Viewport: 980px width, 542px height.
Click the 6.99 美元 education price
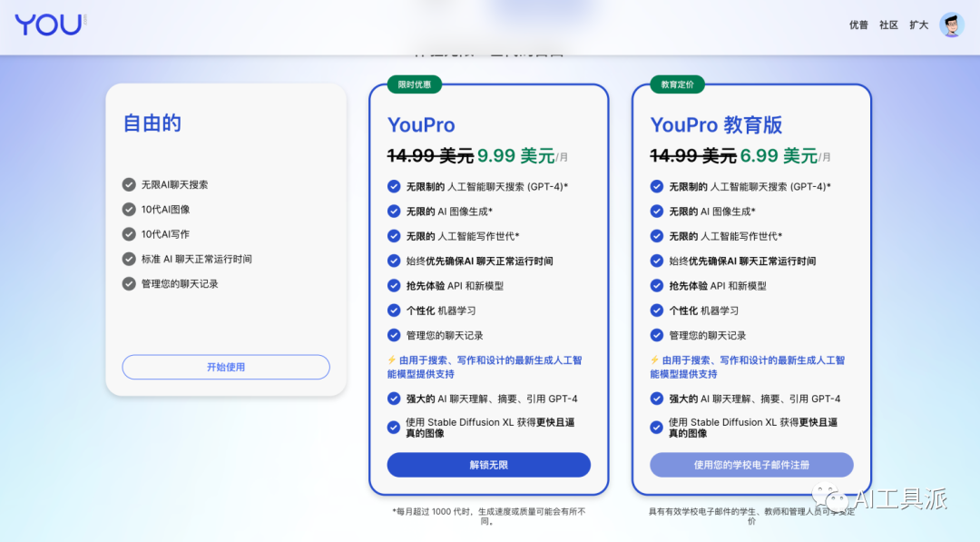click(779, 155)
